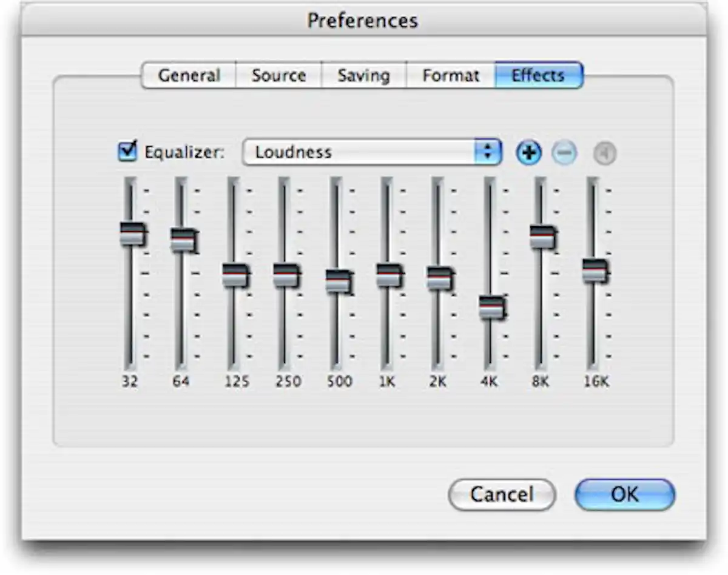
Task: Click the 125 Hz band slider thumb
Action: [x=234, y=275]
